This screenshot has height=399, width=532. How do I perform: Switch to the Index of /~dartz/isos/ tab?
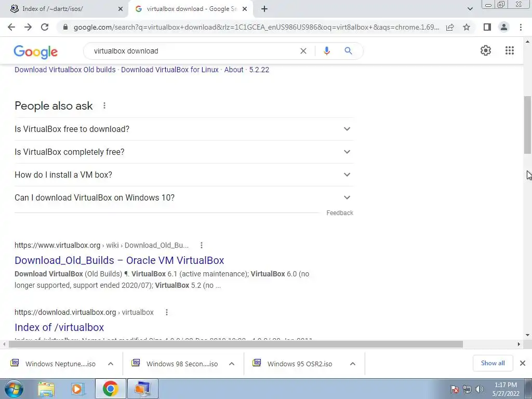click(x=64, y=9)
